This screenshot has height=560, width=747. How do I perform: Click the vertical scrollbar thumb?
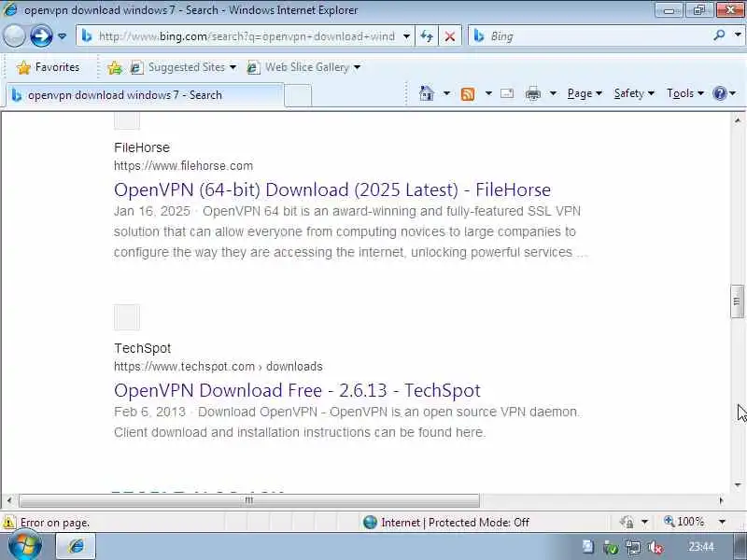[x=737, y=301]
